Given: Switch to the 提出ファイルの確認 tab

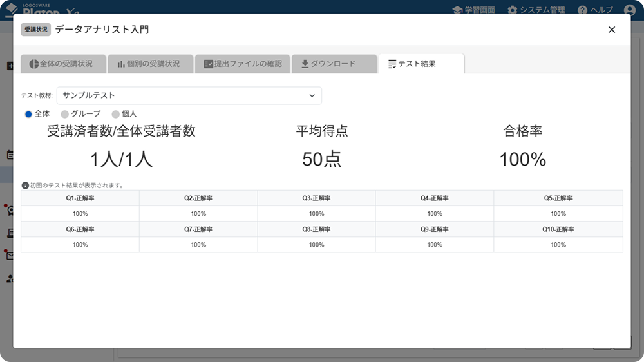Looking at the screenshot, I should [243, 64].
